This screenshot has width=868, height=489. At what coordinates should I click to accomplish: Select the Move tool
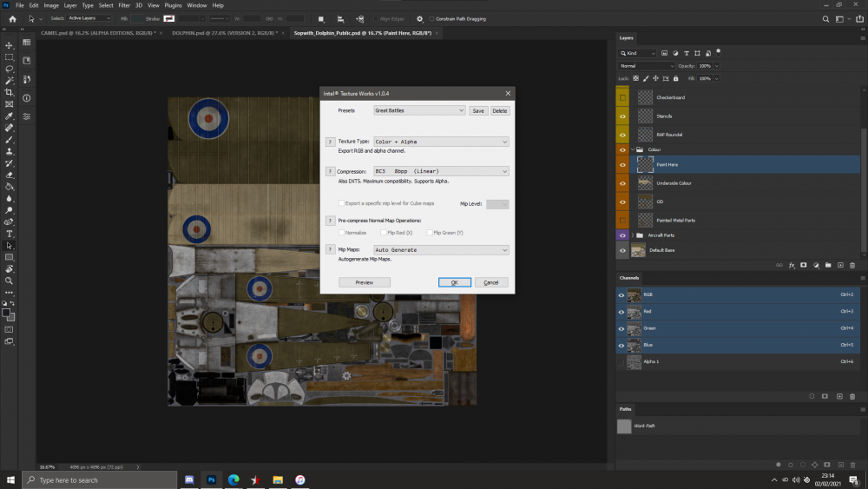[10, 44]
